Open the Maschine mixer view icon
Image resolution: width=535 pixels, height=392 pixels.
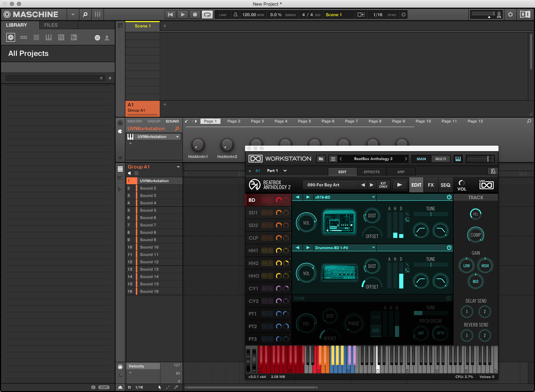click(x=98, y=14)
